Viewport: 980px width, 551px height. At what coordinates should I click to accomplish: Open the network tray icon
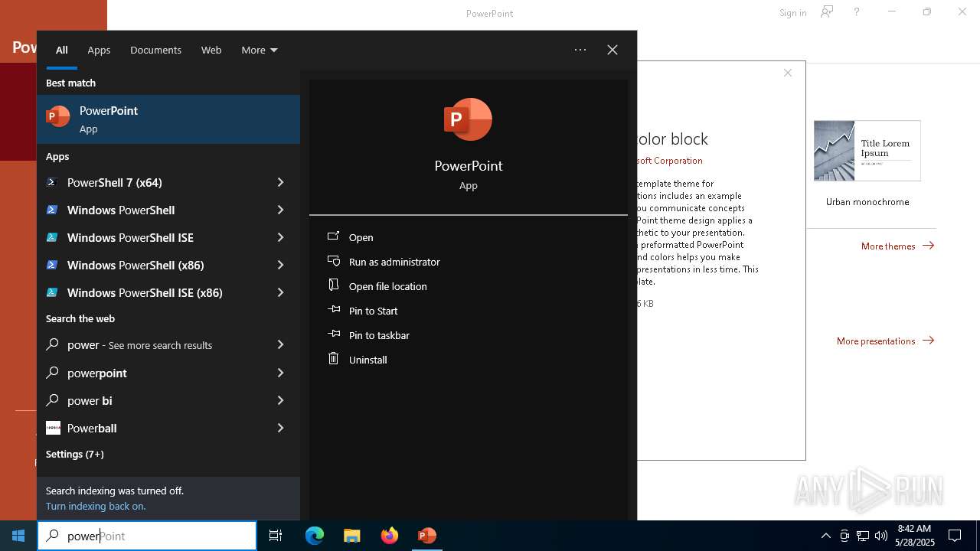(863, 536)
